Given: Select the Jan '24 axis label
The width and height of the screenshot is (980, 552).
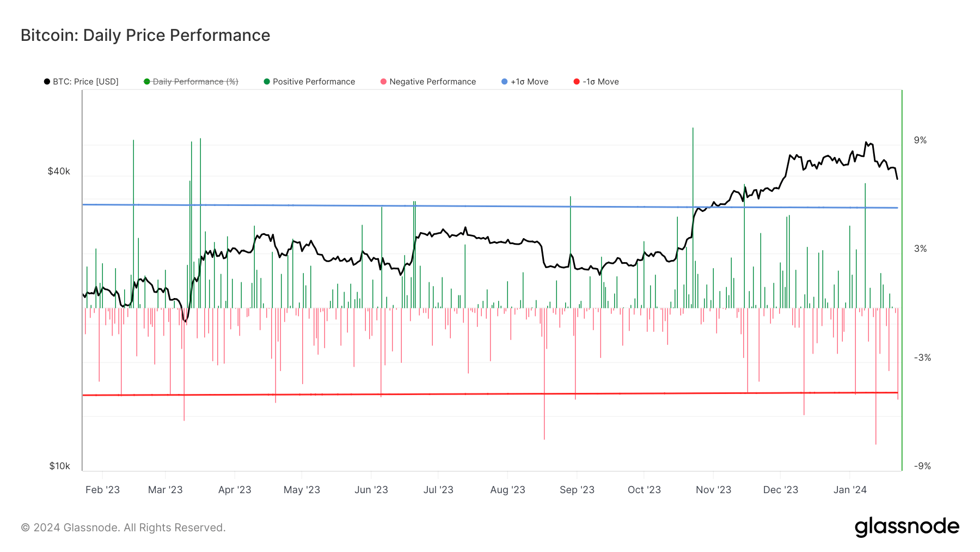Looking at the screenshot, I should pos(851,489).
